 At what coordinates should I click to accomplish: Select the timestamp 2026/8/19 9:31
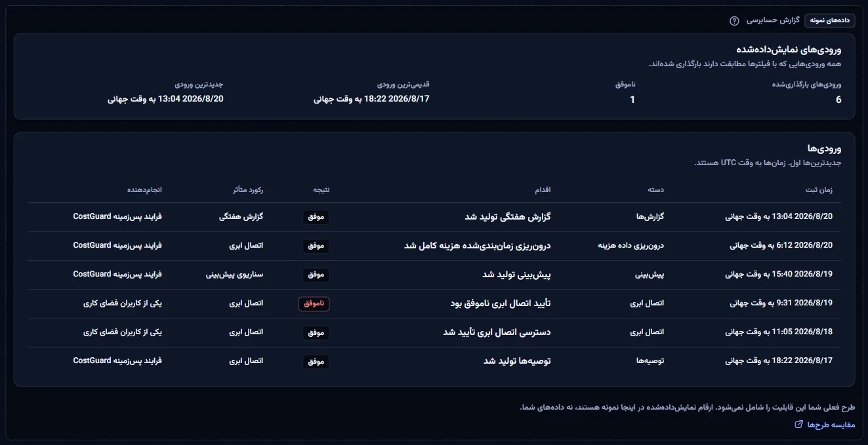pos(781,304)
